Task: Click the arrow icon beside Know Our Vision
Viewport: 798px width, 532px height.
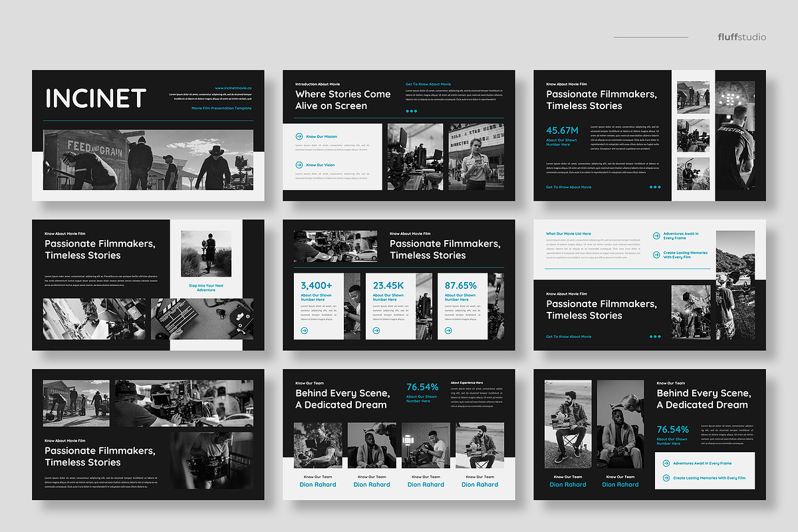Action: click(x=299, y=164)
